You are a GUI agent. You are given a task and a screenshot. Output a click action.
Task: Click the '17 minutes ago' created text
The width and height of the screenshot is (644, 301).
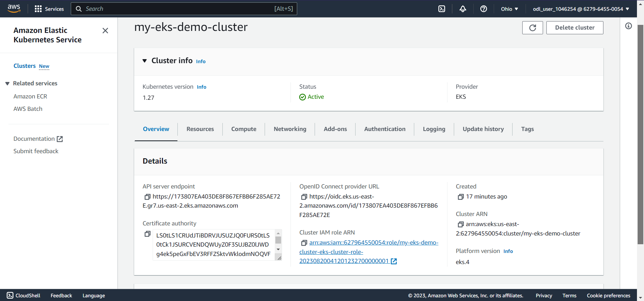click(x=486, y=197)
